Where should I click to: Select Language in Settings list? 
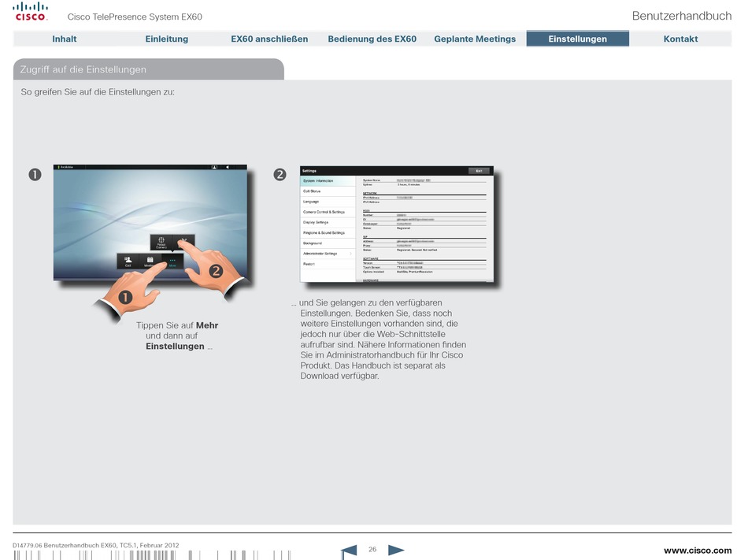coord(328,202)
